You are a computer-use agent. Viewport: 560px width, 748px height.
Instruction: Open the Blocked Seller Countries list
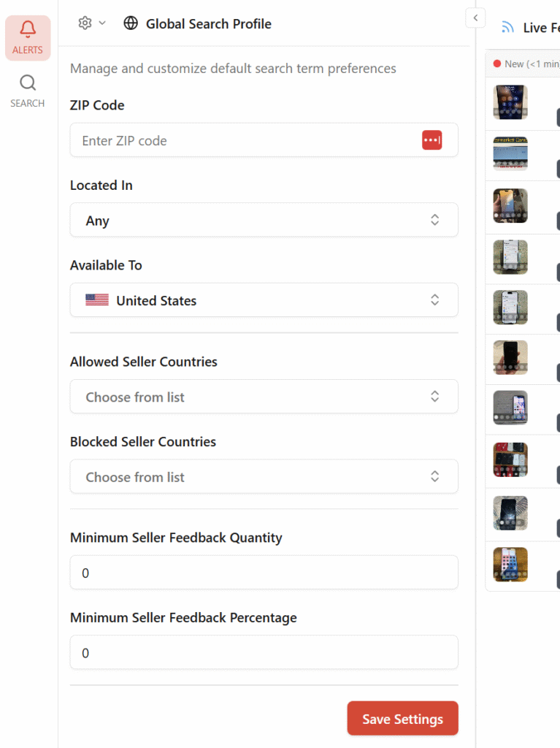click(x=264, y=476)
